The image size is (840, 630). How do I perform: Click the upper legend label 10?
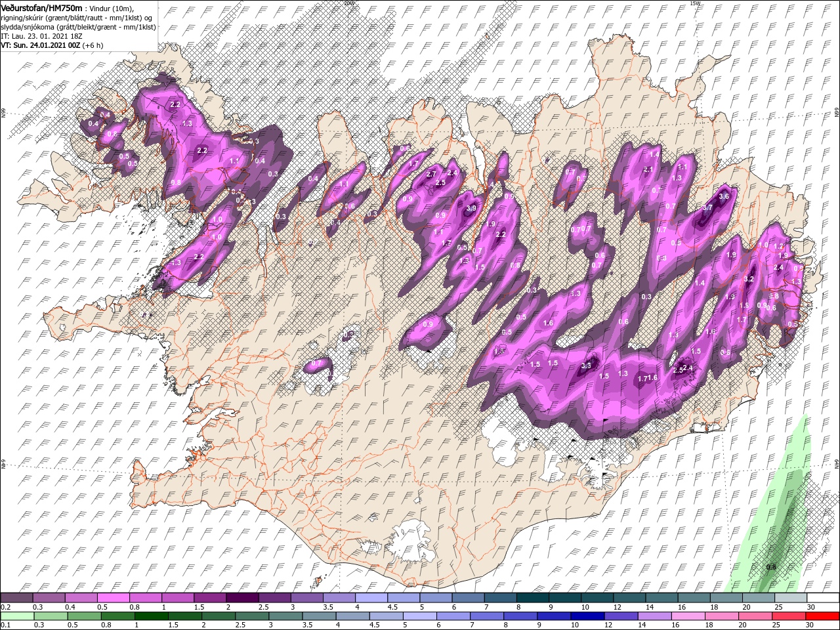tap(585, 607)
